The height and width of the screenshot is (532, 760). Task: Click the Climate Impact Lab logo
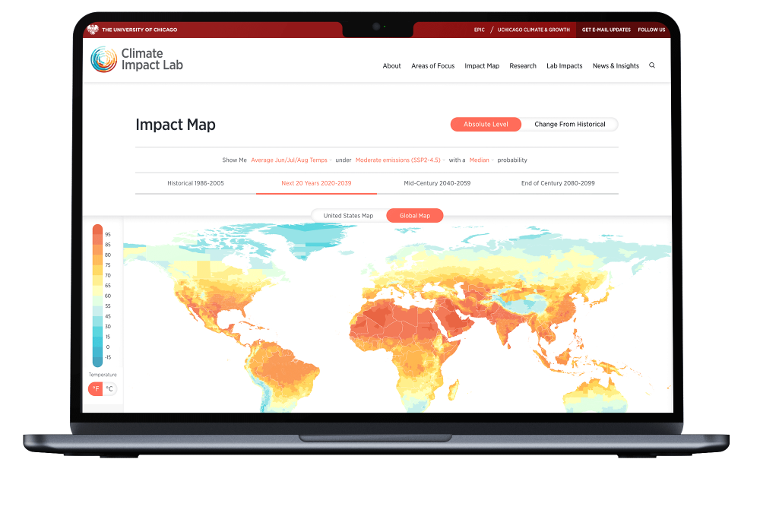click(137, 59)
